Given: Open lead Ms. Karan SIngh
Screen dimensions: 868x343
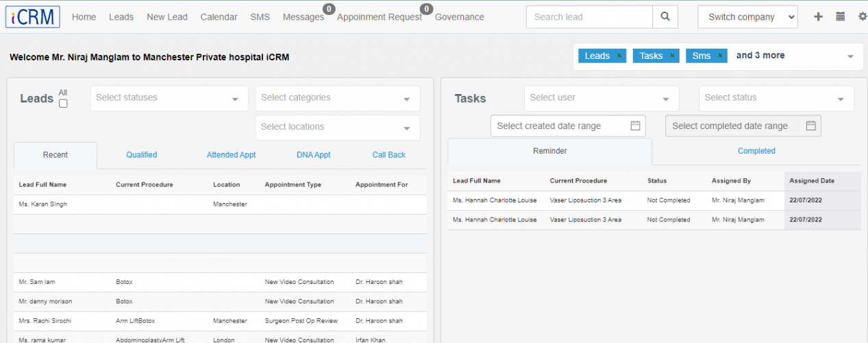Looking at the screenshot, I should click(43, 204).
